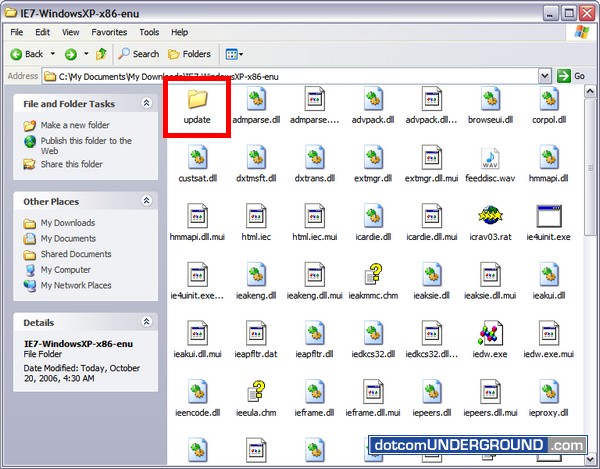Click the Go button beside address bar
Image resolution: width=600 pixels, height=469 pixels.
[x=571, y=76]
